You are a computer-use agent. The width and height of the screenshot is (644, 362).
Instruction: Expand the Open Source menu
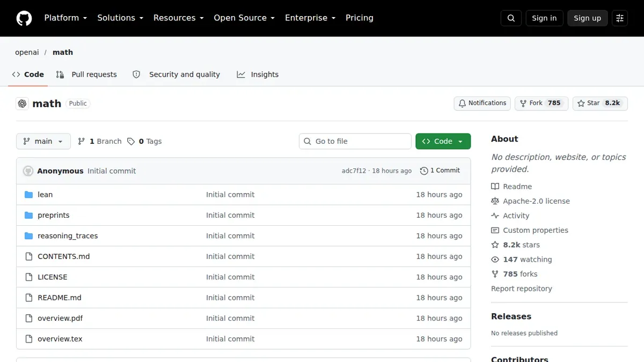(244, 18)
